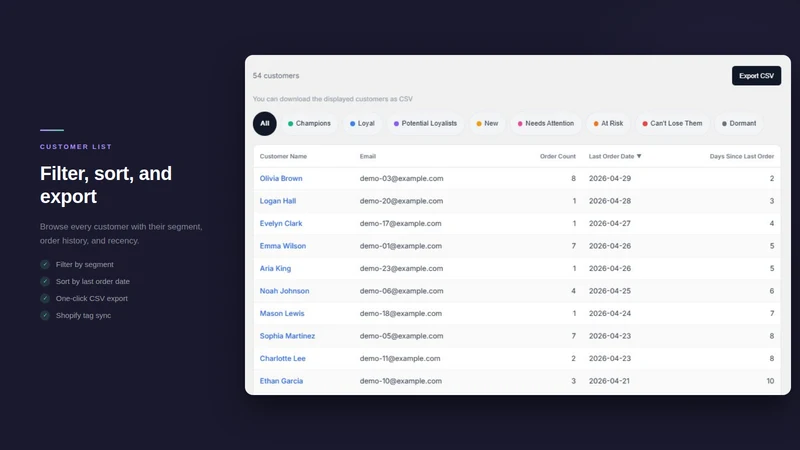Click last order date 2026-04-29
The image size is (800, 450).
click(x=610, y=179)
